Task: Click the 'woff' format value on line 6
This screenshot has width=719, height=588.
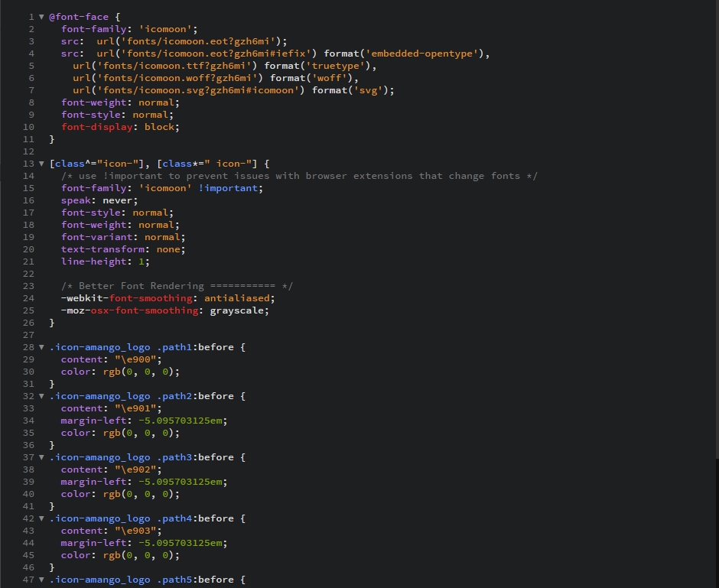Action: click(329, 78)
